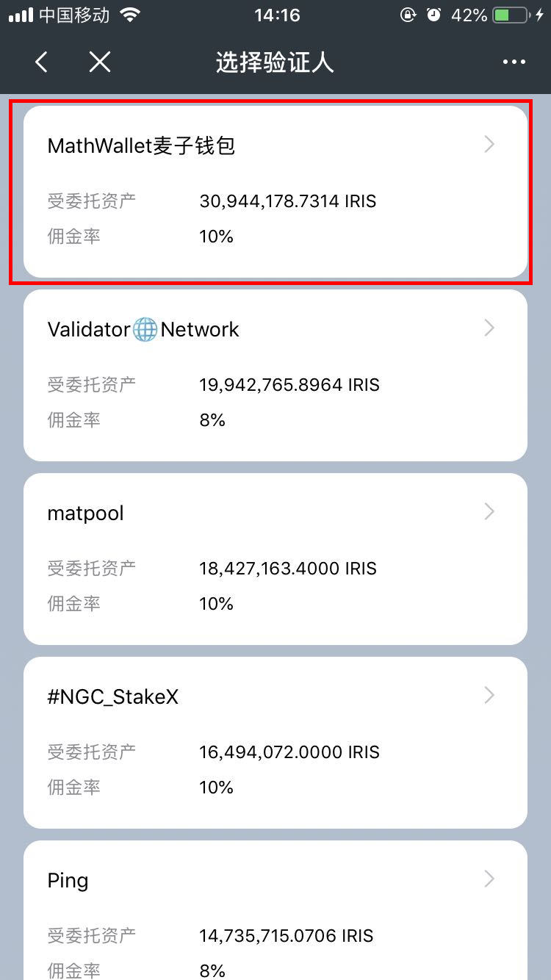Expand Ping validator chevron arrow
551x980 pixels.
point(490,879)
